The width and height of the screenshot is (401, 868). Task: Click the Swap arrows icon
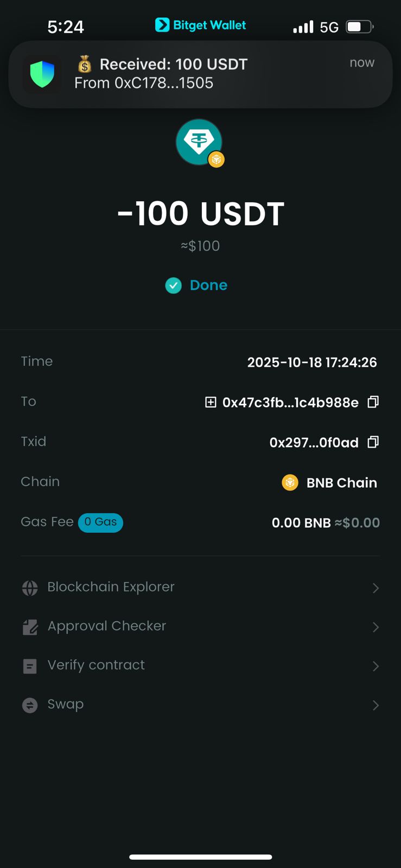tap(30, 705)
